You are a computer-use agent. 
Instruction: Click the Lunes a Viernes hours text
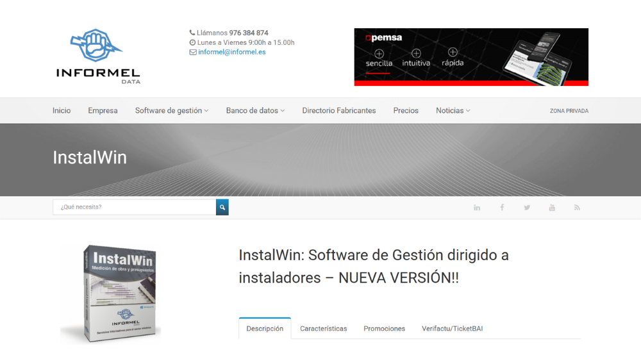(x=246, y=42)
